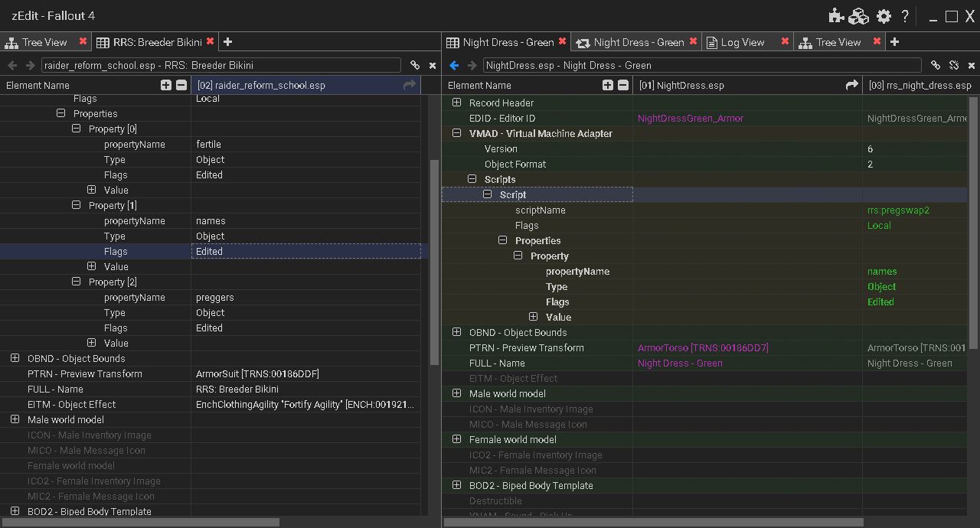Collapse Property [2] in left pane
Screen dimensions: 980x528
tap(76, 282)
